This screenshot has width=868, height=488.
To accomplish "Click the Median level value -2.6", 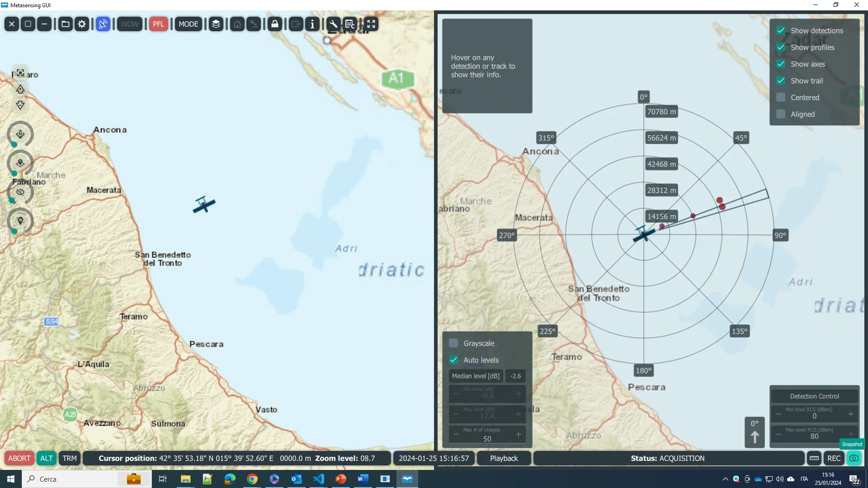I will (515, 376).
